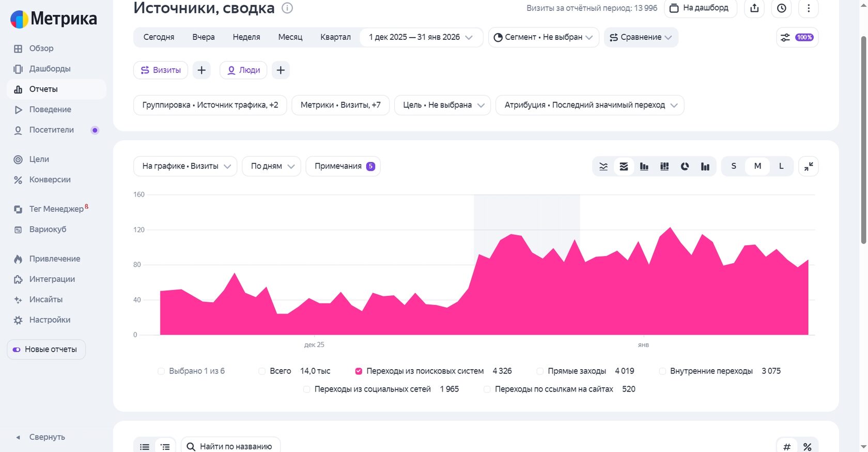Toggle the Новые отчеты switch

point(17,350)
